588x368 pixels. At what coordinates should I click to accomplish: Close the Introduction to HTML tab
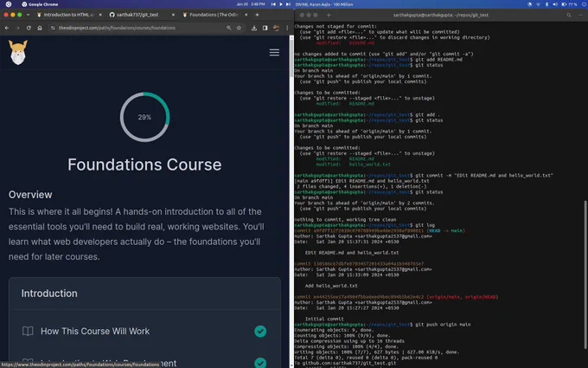click(x=100, y=15)
